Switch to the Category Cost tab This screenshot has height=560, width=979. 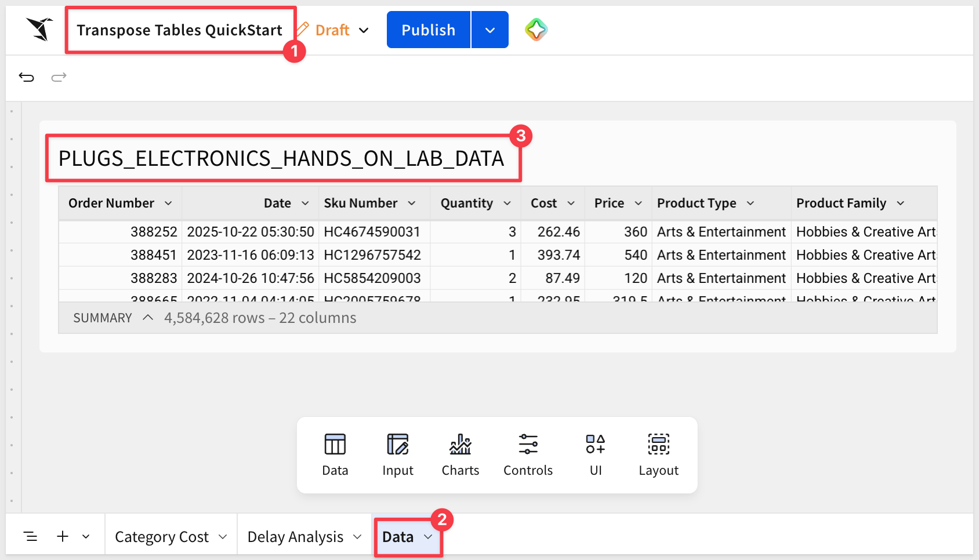tap(162, 537)
